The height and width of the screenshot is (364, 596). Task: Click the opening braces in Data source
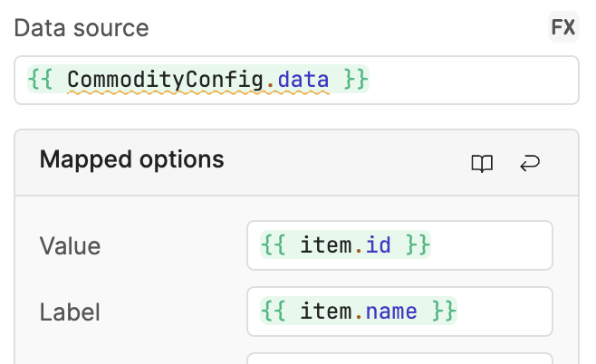[x=40, y=80]
